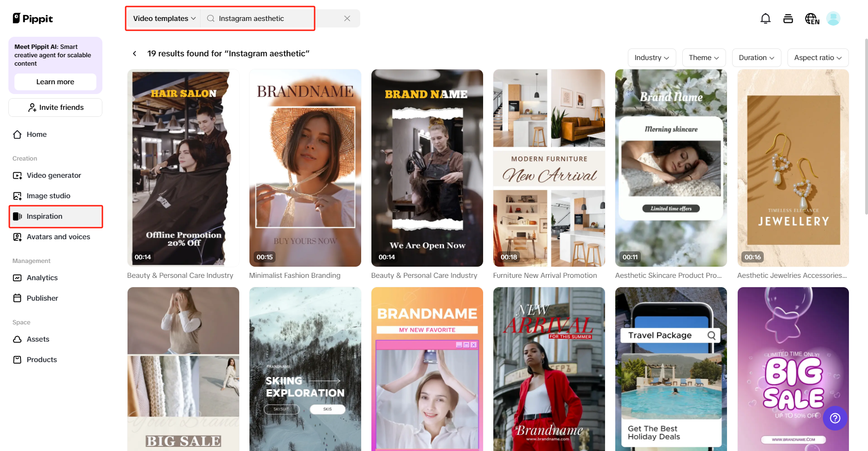Open the Analytics section

point(42,277)
